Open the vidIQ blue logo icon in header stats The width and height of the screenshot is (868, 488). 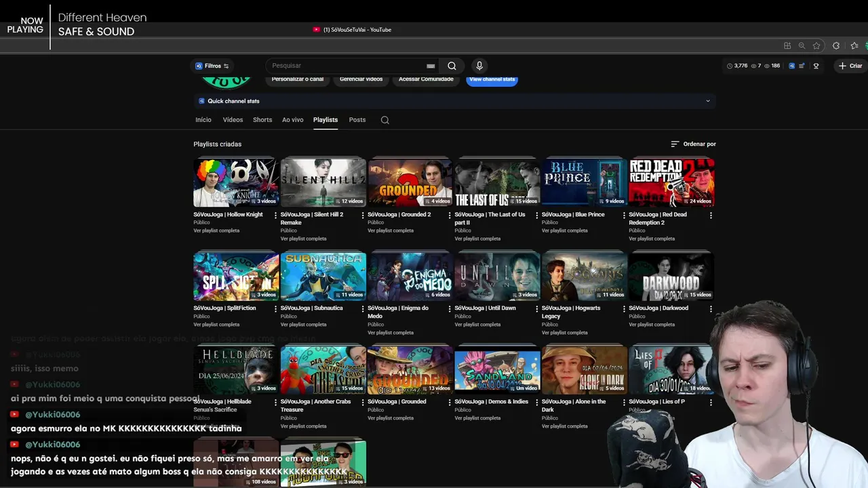[791, 66]
